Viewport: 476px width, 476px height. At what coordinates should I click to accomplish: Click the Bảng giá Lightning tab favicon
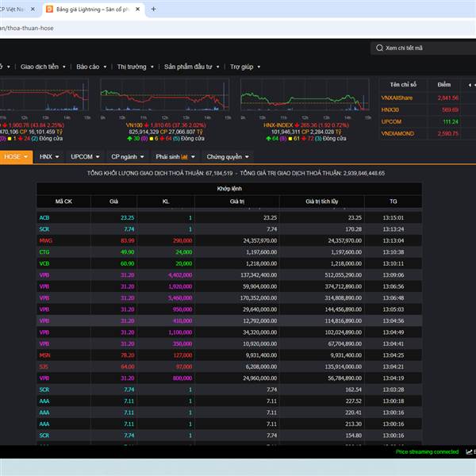[x=50, y=10]
